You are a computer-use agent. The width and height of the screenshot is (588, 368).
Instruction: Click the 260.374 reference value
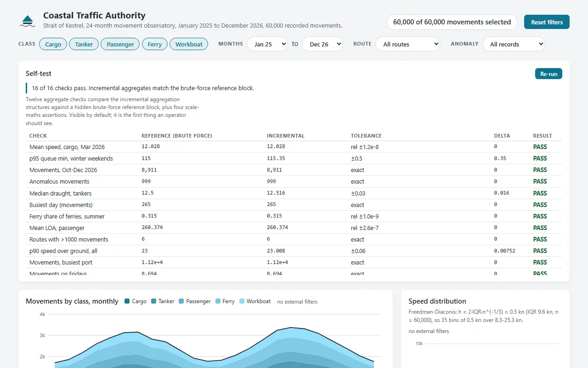[x=152, y=227]
